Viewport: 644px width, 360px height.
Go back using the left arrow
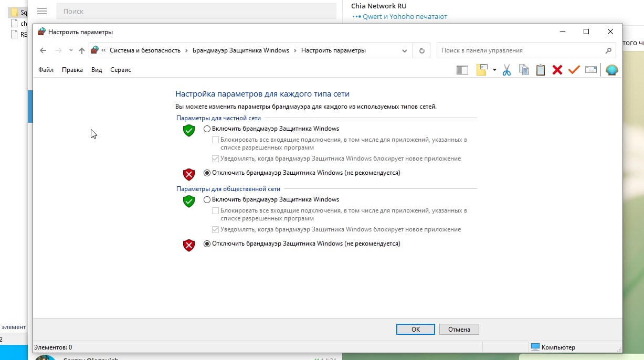coord(44,50)
